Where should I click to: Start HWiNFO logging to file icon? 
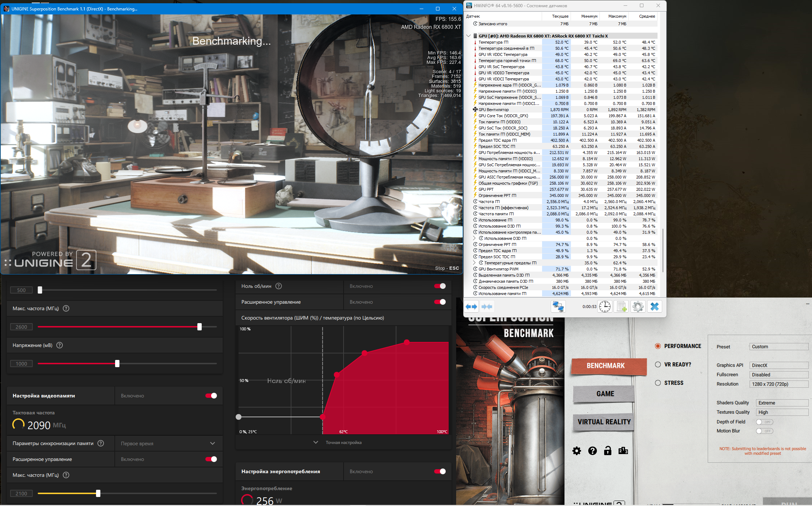point(621,307)
